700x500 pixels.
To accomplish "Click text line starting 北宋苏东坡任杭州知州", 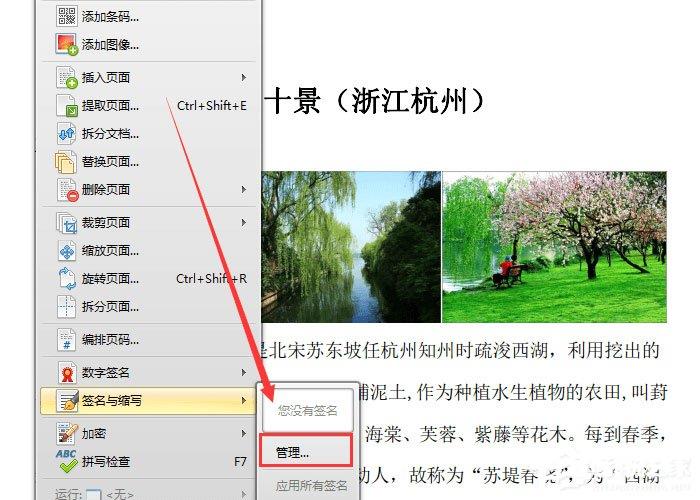I will [461, 350].
